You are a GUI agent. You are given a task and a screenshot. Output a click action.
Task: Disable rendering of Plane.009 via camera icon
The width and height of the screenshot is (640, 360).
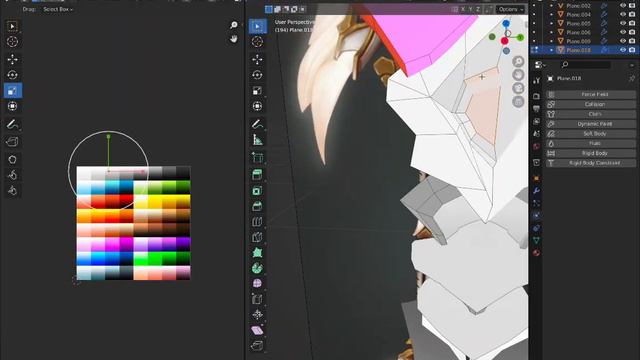[632, 41]
